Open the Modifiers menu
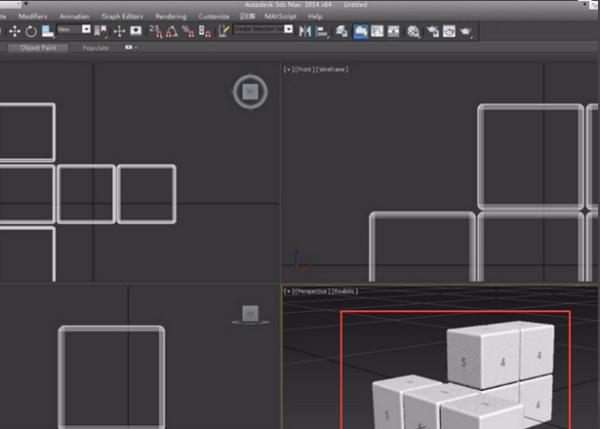The width and height of the screenshot is (600, 429). [32, 17]
